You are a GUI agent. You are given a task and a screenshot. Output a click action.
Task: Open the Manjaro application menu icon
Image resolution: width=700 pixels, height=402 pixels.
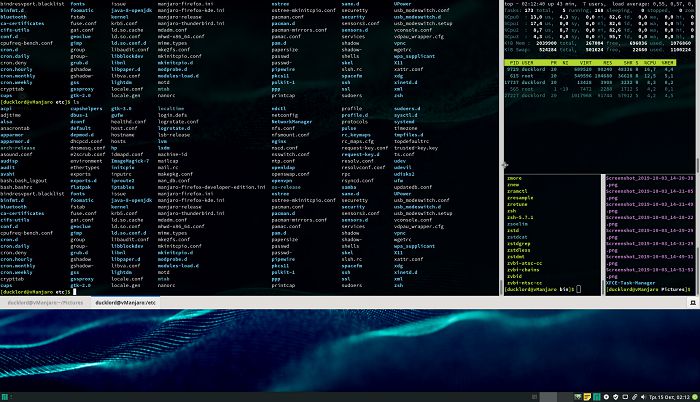(x=4, y=397)
